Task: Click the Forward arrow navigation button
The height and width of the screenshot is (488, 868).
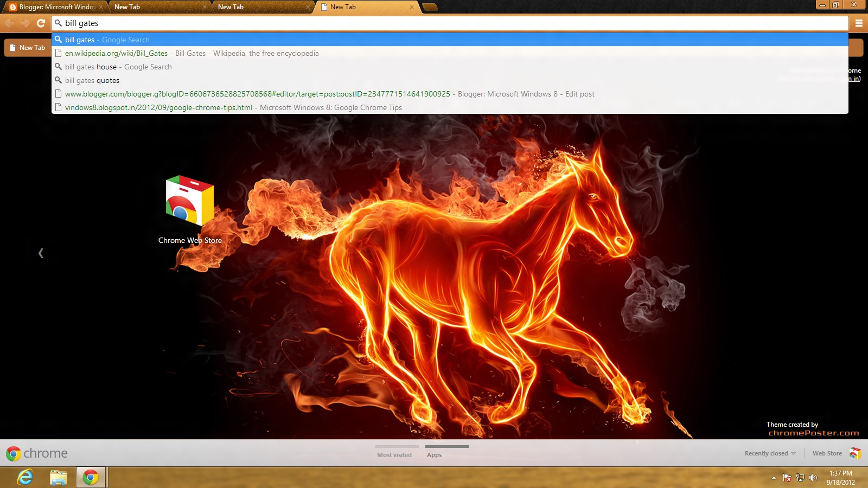Action: pos(25,23)
